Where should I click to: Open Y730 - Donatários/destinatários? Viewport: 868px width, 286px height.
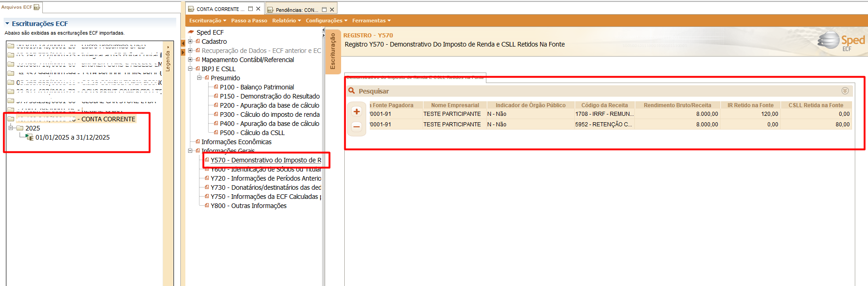click(266, 187)
